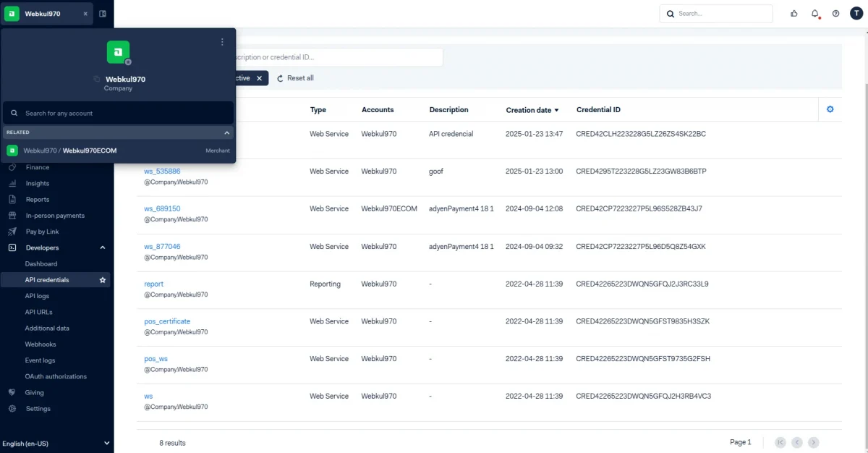Click the magnifier icon in top search

[x=670, y=14]
